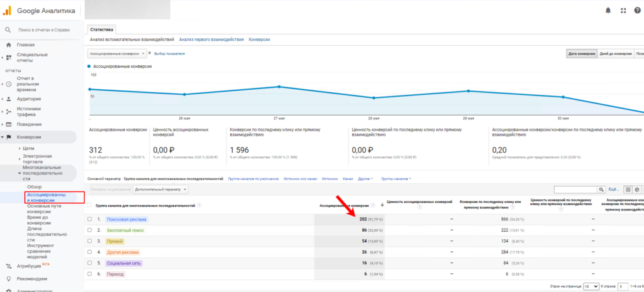Click the help question mark icon
Viewport: 644px width, 292px height.
[x=637, y=11]
